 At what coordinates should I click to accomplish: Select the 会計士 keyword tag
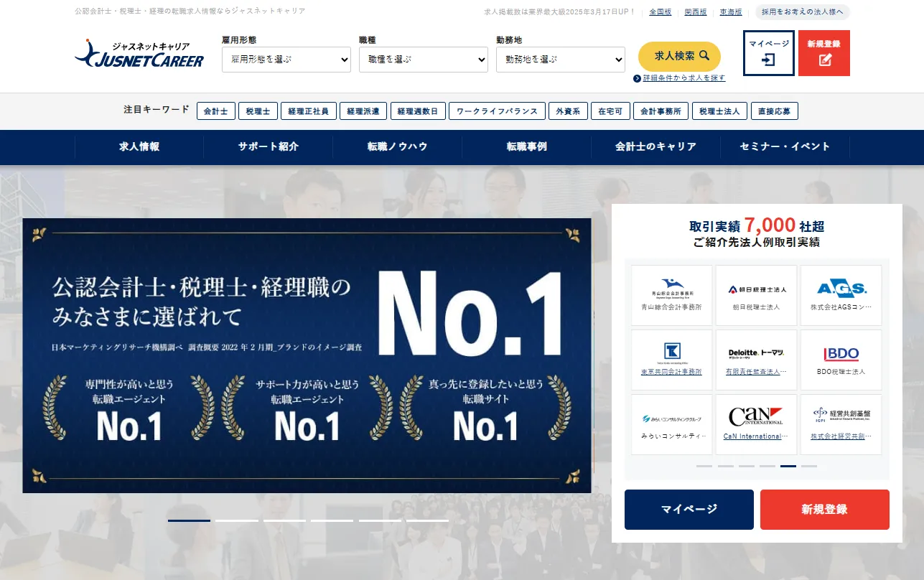(216, 111)
